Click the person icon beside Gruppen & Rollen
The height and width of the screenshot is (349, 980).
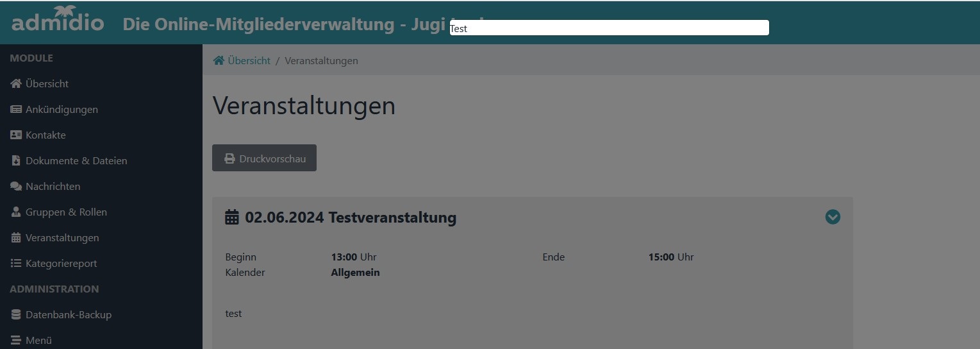point(16,212)
